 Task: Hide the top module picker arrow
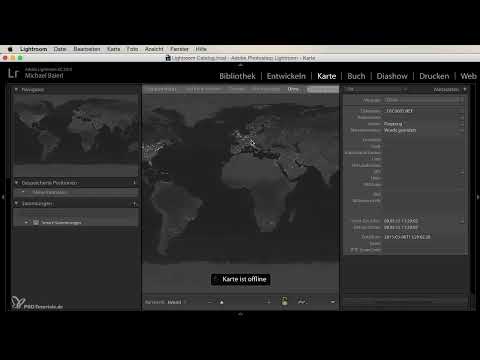click(x=240, y=65)
